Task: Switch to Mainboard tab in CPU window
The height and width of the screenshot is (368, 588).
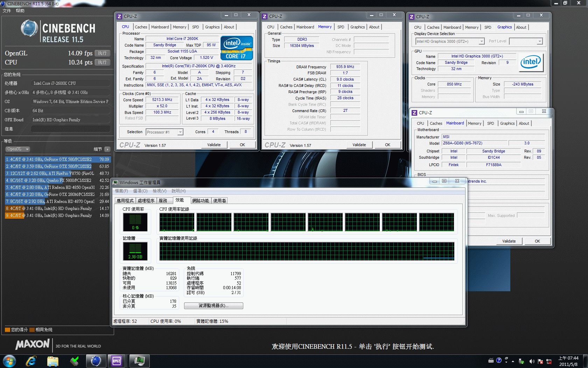Action: point(160,27)
